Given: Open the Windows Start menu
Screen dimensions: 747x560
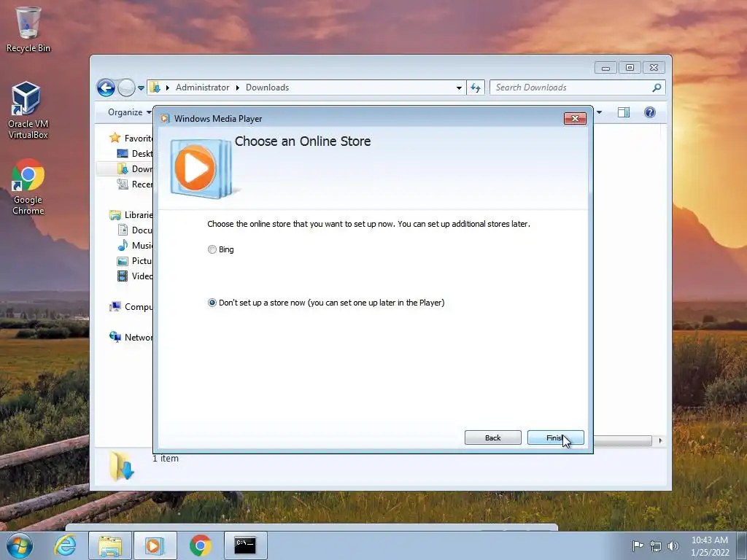Looking at the screenshot, I should 19,545.
